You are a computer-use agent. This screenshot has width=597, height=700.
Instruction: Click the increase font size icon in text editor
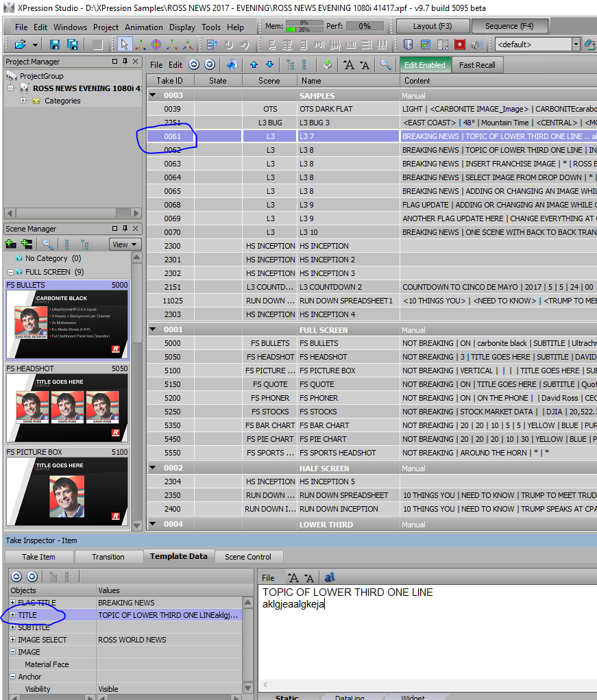[x=293, y=577]
